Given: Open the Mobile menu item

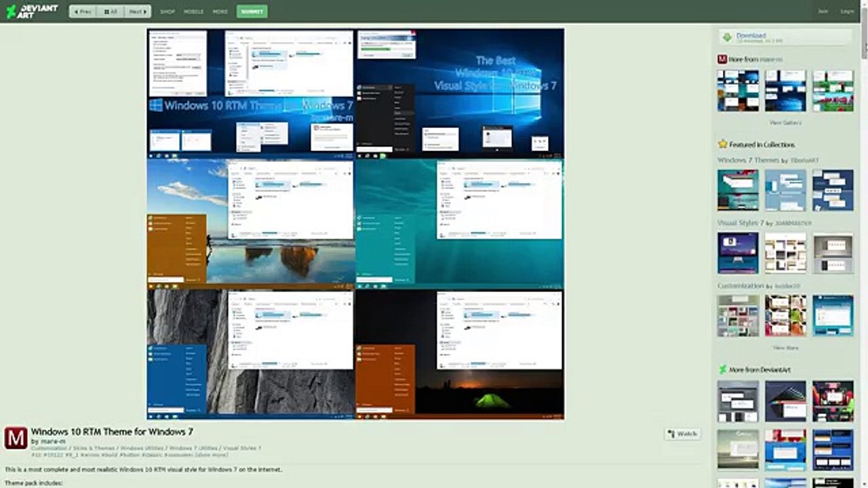Looking at the screenshot, I should pyautogui.click(x=193, y=12).
